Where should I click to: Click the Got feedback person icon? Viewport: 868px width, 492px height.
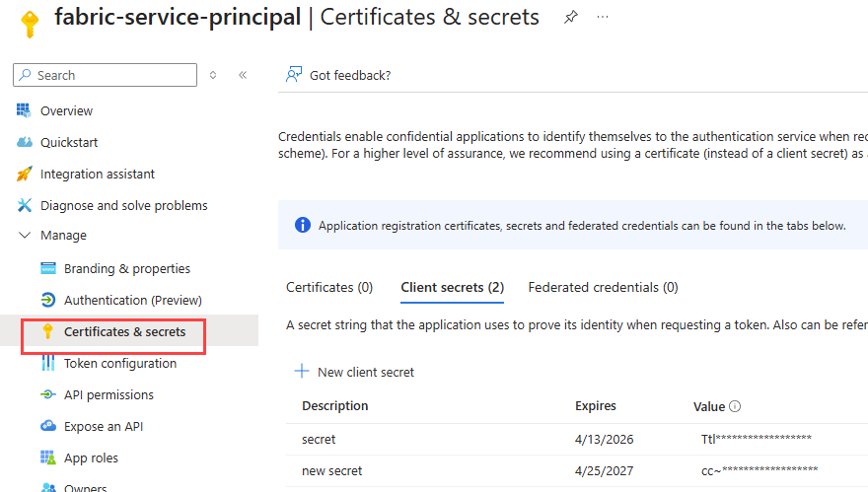click(293, 75)
